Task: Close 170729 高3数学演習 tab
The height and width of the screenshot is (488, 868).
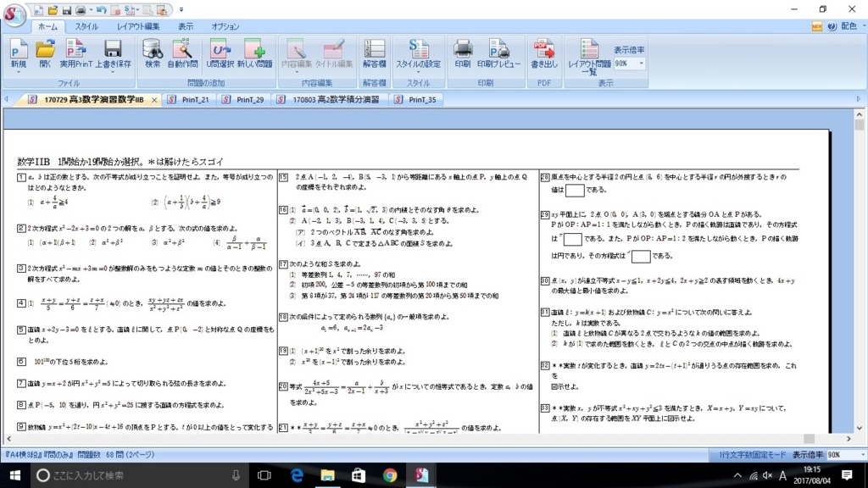Action: [154, 100]
